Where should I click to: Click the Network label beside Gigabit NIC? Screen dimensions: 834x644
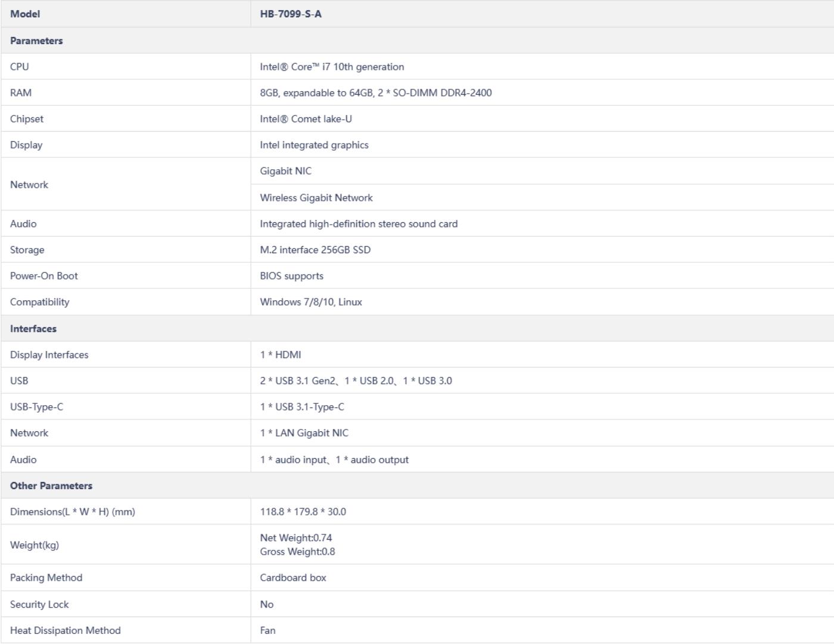[x=29, y=185]
